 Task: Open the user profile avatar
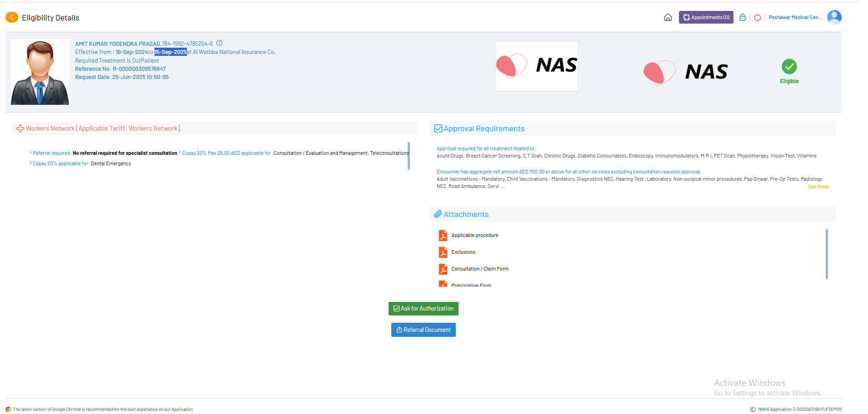[834, 17]
